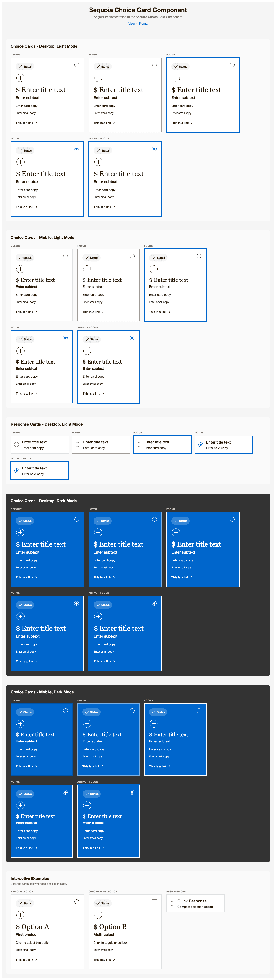Select radio in Response Cards DEFAULT card
This screenshot has height=980, width=276.
pos(16,445)
